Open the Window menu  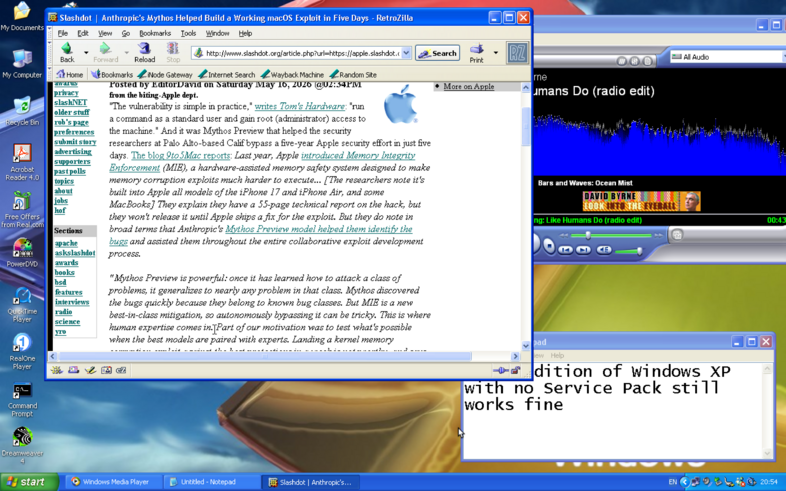tap(217, 33)
